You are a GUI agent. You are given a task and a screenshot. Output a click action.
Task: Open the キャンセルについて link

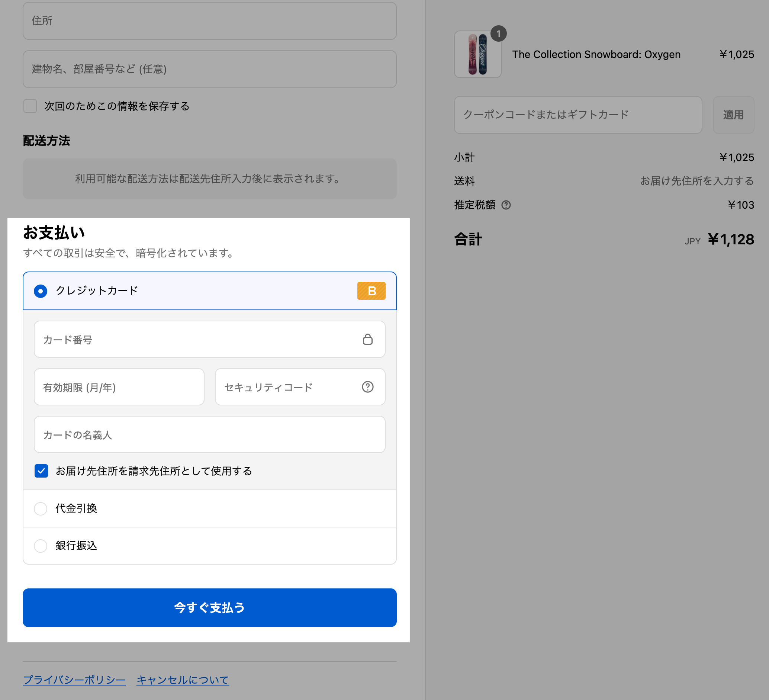183,680
